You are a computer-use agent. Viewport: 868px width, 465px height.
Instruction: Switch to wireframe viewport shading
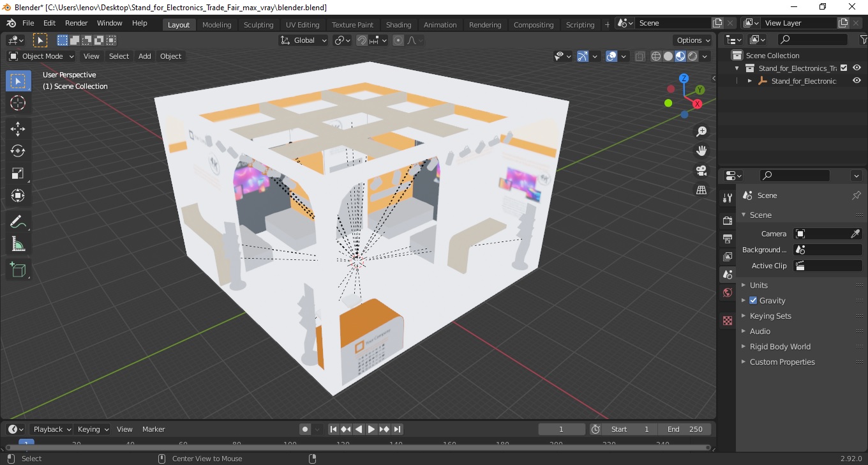click(x=656, y=56)
